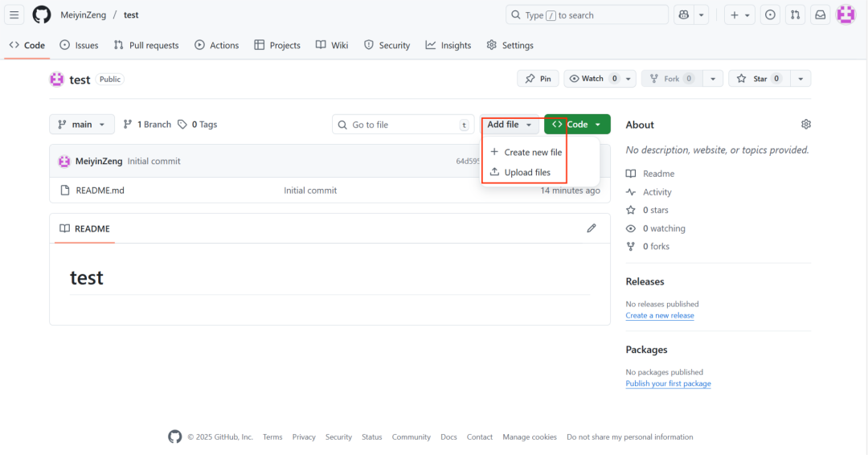Open the Releases heading link
The height and width of the screenshot is (455, 868).
[x=645, y=281]
